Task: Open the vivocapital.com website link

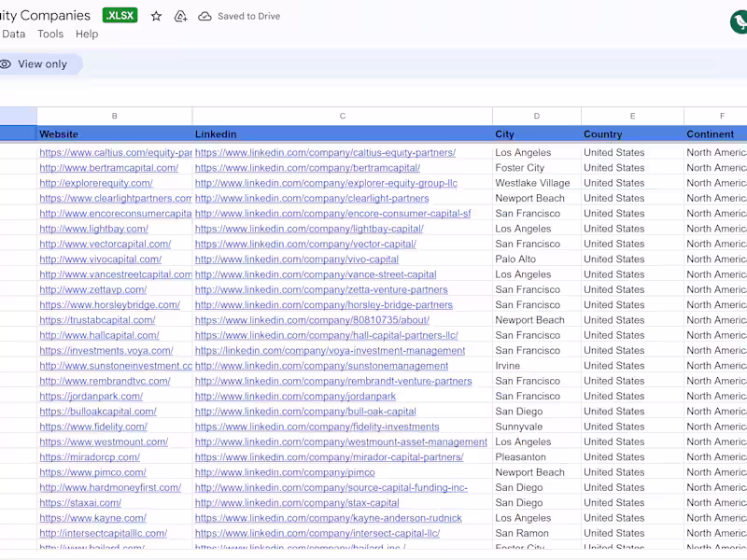Action: coord(100,259)
